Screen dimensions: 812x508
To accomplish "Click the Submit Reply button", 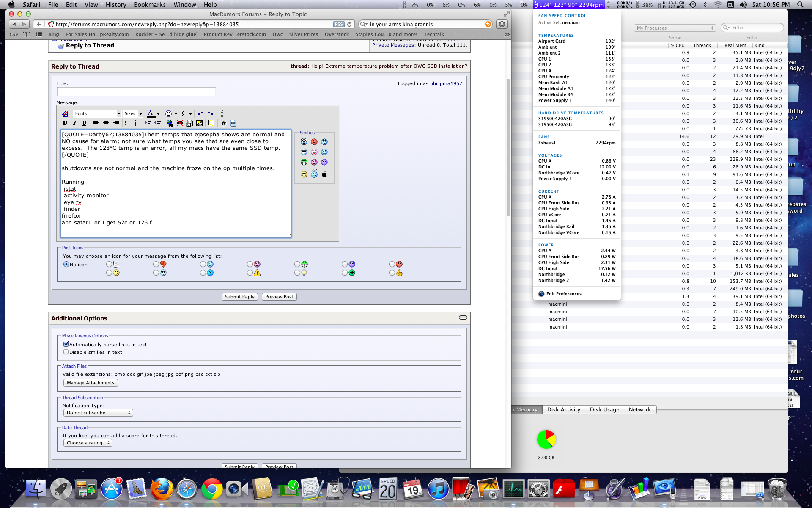I will 239,297.
